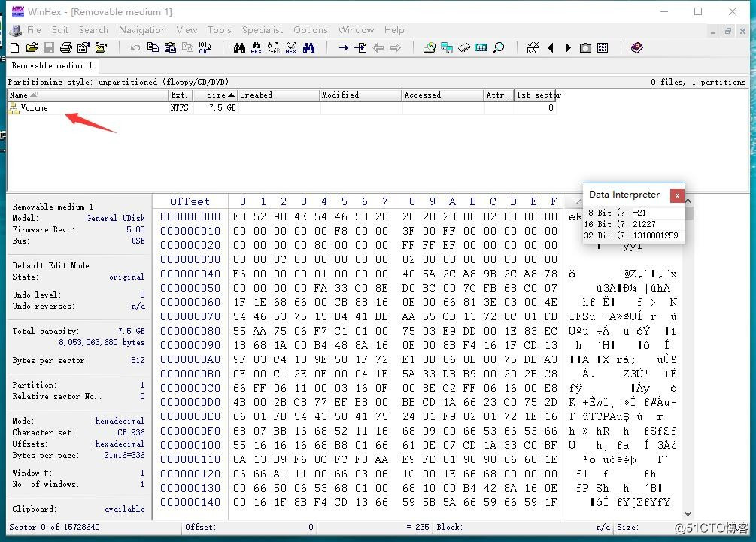Screen dimensions: 756x542
Task: Click the Open file folder icon
Action: coord(32,47)
